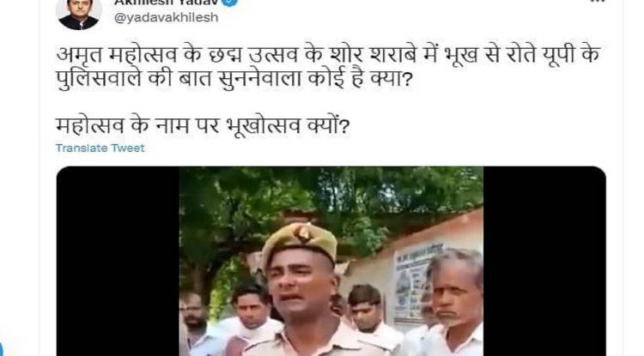Image resolution: width=644 pixels, height=356 pixels.
Task: Click the Translate Tweet link
Action: coord(100,148)
